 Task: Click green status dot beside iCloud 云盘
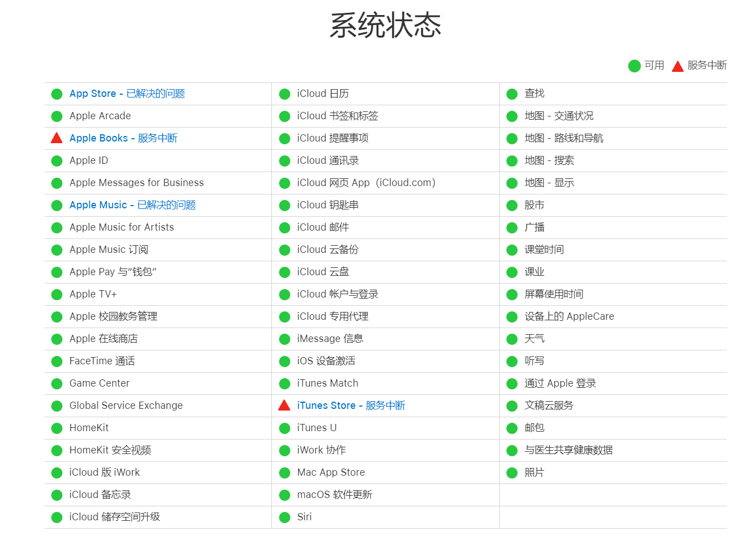(285, 272)
